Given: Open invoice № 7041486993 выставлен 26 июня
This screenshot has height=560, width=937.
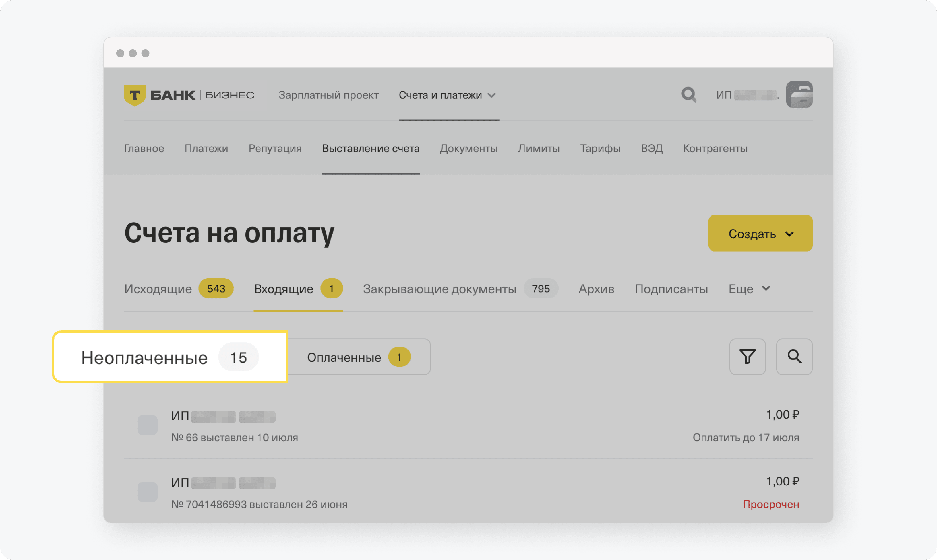Looking at the screenshot, I should [x=259, y=505].
